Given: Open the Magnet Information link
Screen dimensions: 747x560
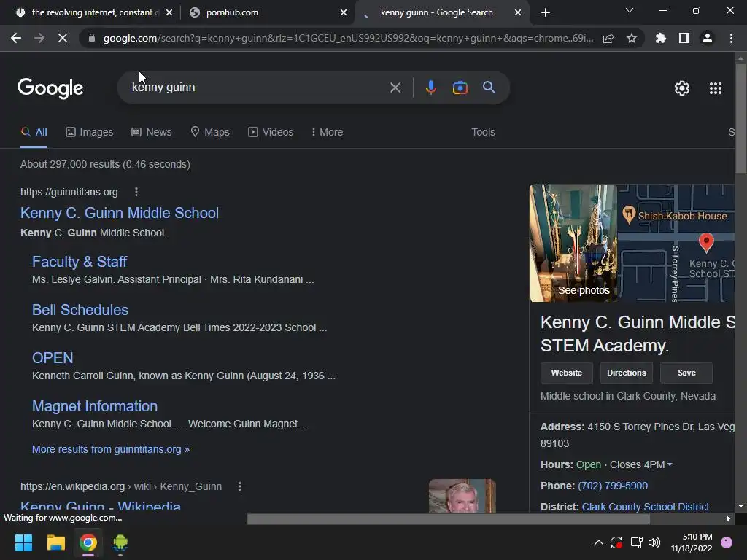Looking at the screenshot, I should point(95,405).
